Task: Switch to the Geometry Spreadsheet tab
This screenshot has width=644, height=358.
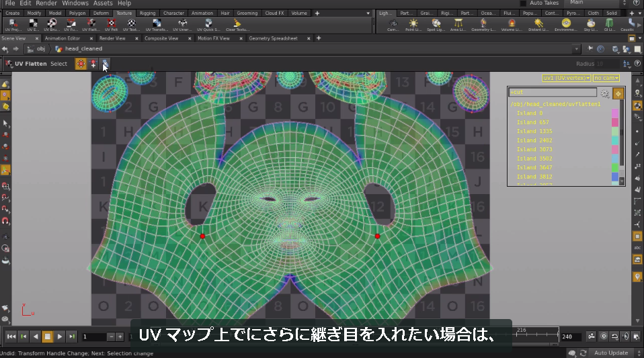Action: click(x=273, y=38)
